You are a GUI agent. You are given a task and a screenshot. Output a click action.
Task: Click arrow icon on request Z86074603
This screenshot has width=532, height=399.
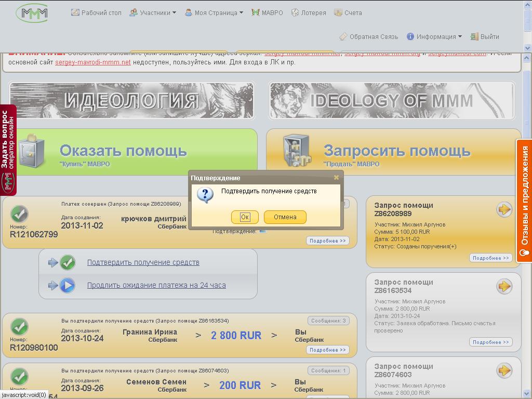504,370
